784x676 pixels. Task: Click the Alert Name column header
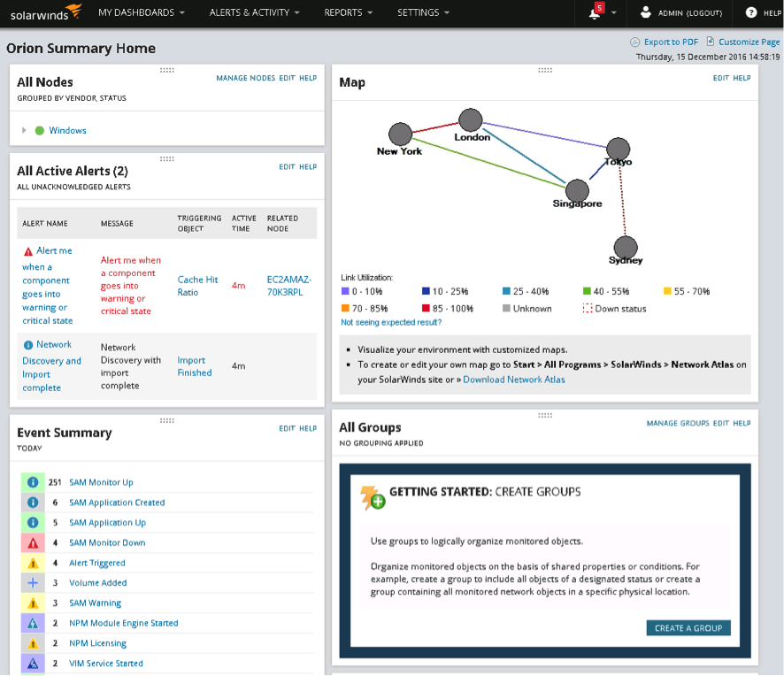tap(45, 224)
